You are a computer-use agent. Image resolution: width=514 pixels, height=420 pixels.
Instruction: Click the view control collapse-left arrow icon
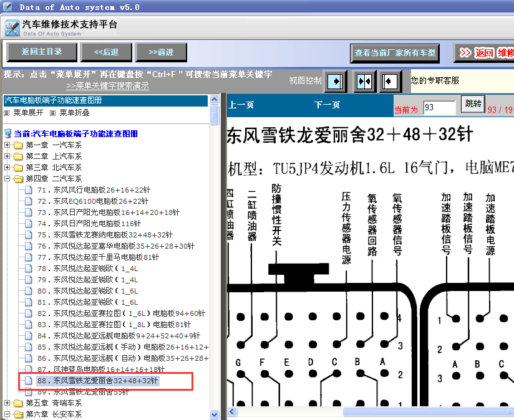(x=390, y=81)
